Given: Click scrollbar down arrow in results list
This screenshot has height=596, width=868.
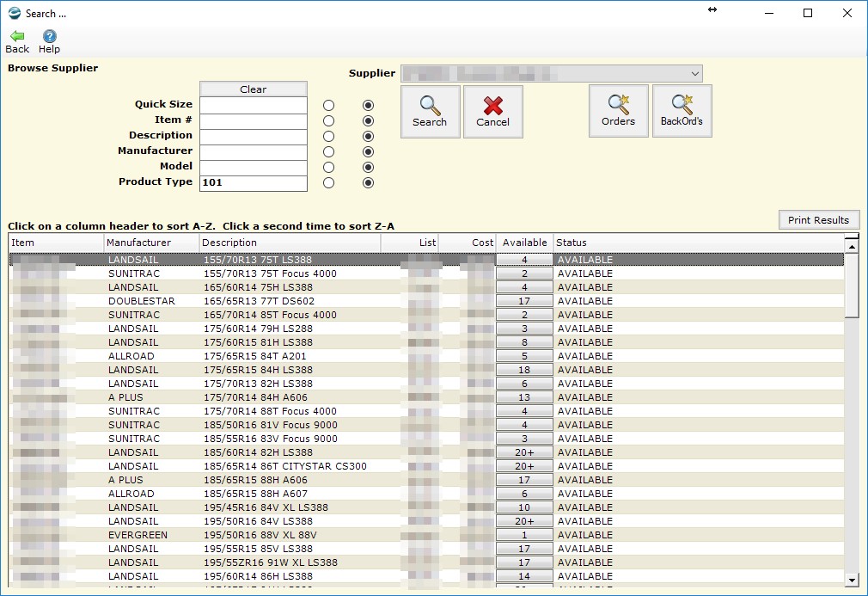Looking at the screenshot, I should coord(852,579).
